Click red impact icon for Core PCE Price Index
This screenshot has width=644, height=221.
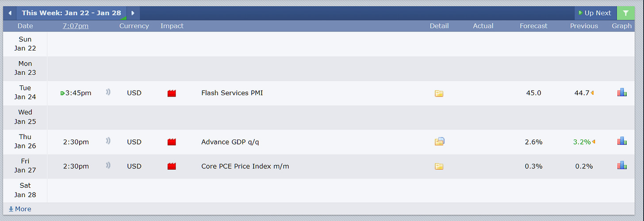pyautogui.click(x=172, y=167)
